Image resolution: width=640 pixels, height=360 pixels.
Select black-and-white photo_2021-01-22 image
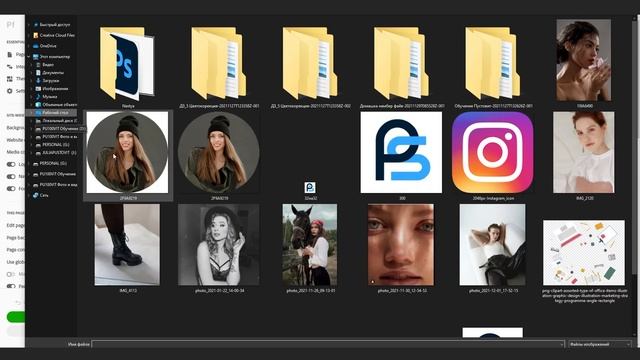point(219,244)
